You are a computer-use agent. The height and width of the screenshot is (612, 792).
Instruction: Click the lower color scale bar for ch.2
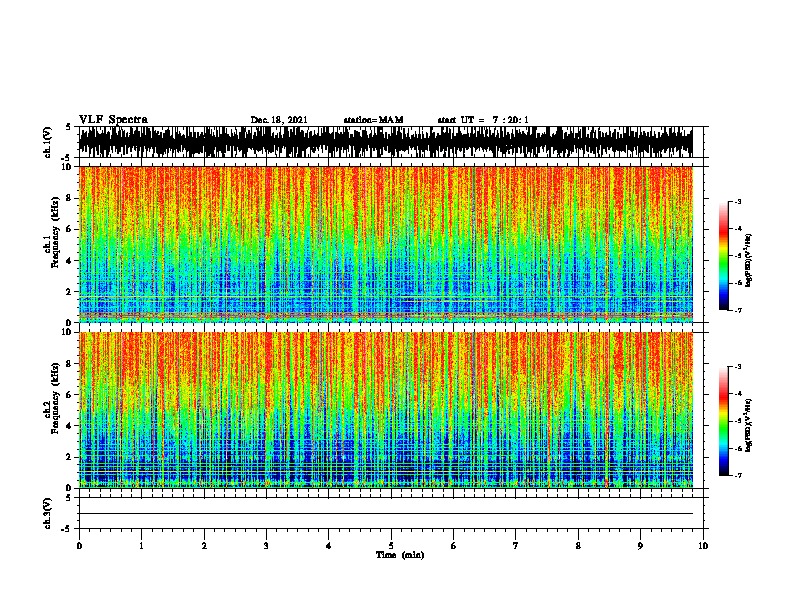tap(724, 421)
